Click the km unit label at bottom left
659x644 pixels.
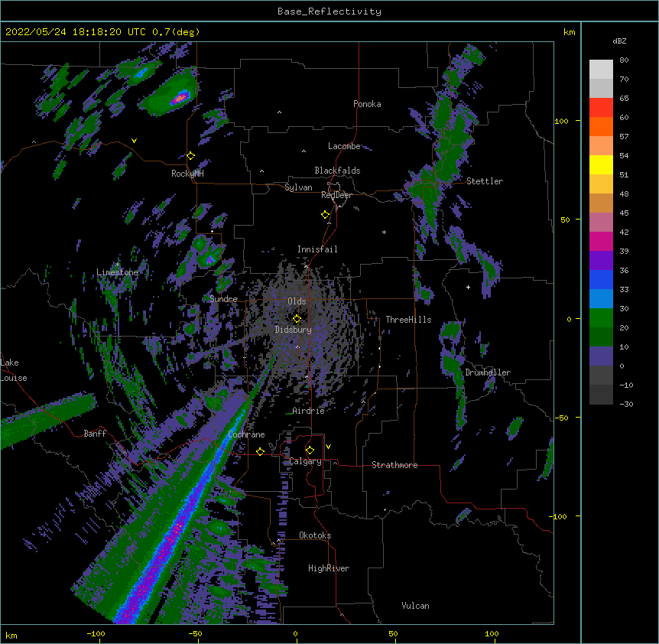(11, 635)
